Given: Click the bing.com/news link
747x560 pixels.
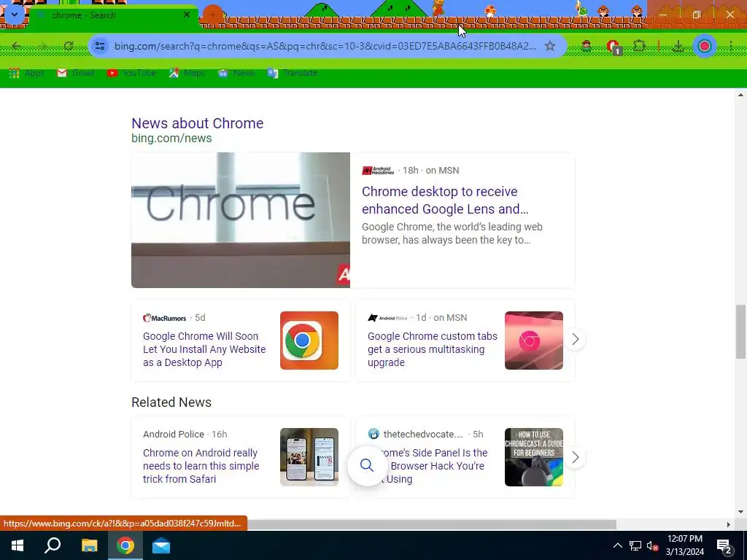Looking at the screenshot, I should pos(171,138).
